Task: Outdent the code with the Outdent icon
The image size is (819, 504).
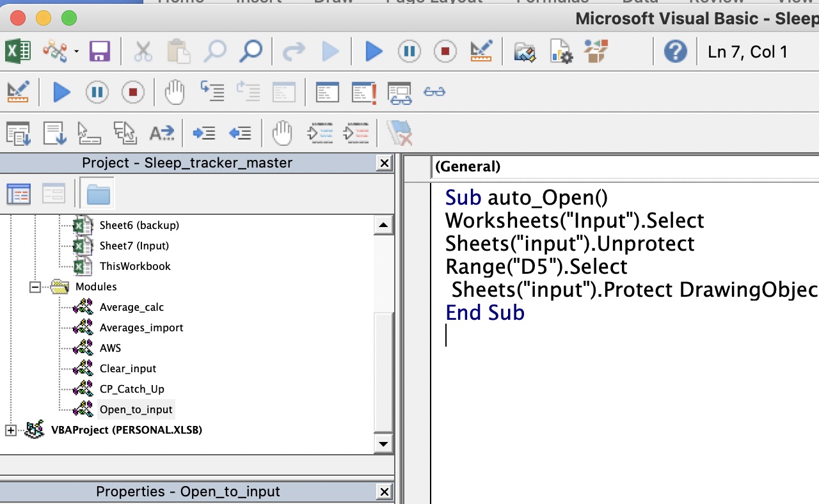Action: [240, 133]
